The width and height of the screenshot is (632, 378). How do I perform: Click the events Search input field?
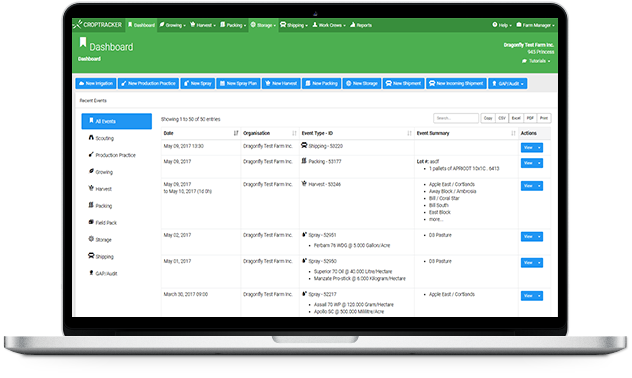[x=456, y=118]
